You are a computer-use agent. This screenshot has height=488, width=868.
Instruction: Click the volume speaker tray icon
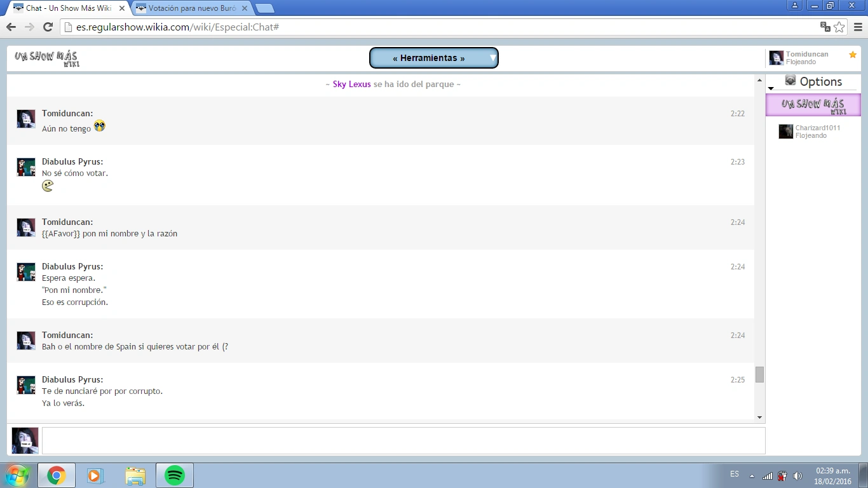(x=797, y=476)
